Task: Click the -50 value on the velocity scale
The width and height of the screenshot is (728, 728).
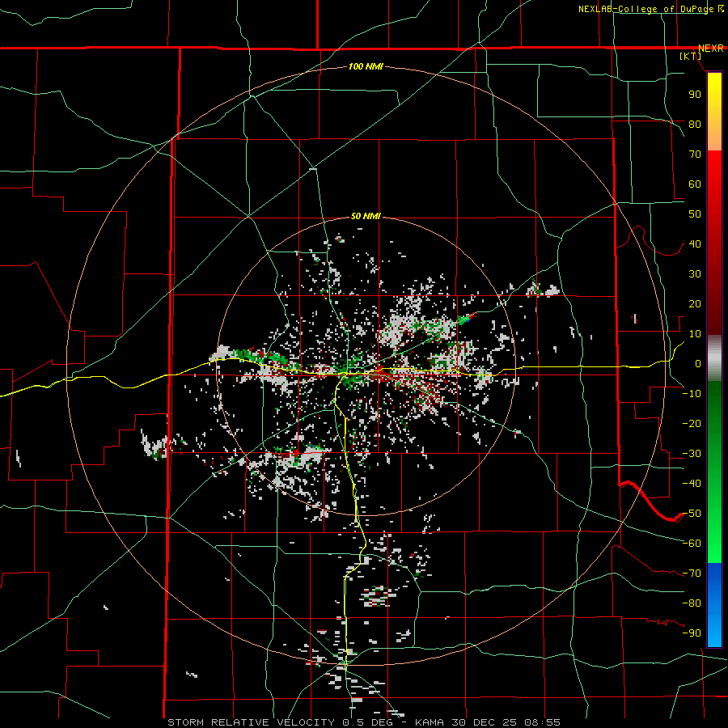Action: (692, 514)
